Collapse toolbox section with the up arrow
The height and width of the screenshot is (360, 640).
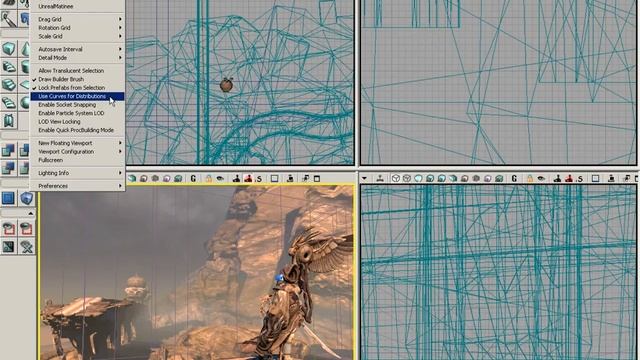tap(30, 213)
